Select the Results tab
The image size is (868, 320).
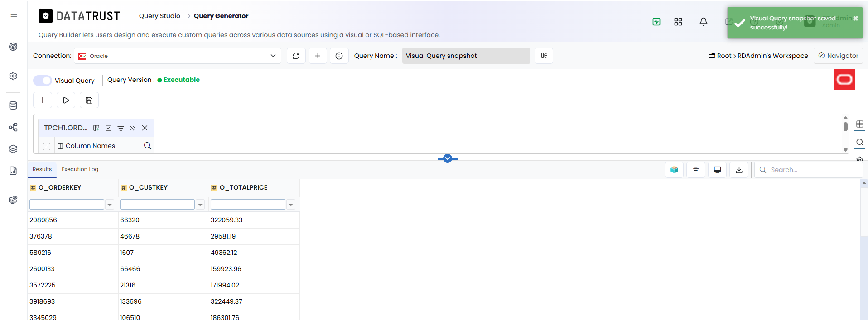42,169
